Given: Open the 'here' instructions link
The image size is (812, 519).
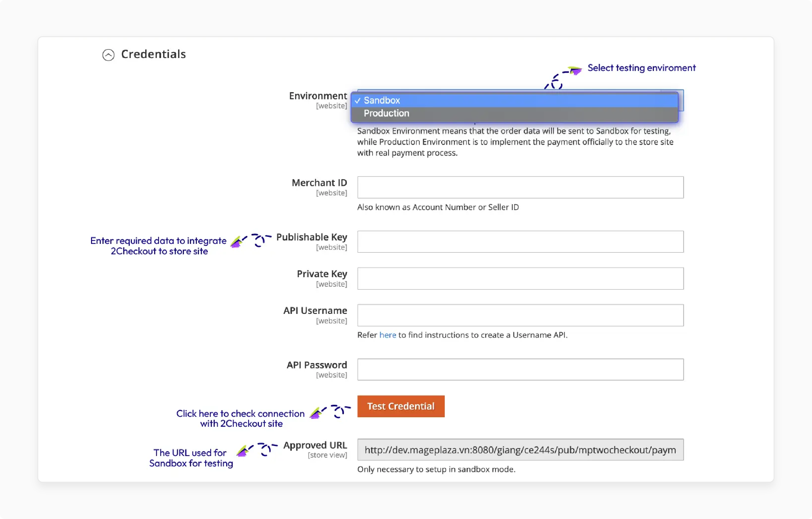Looking at the screenshot, I should pyautogui.click(x=387, y=335).
